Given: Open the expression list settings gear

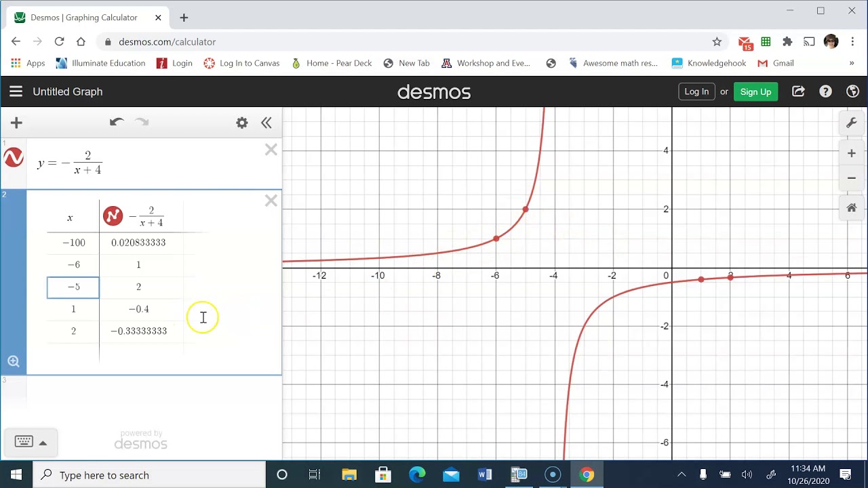Looking at the screenshot, I should pyautogui.click(x=241, y=123).
